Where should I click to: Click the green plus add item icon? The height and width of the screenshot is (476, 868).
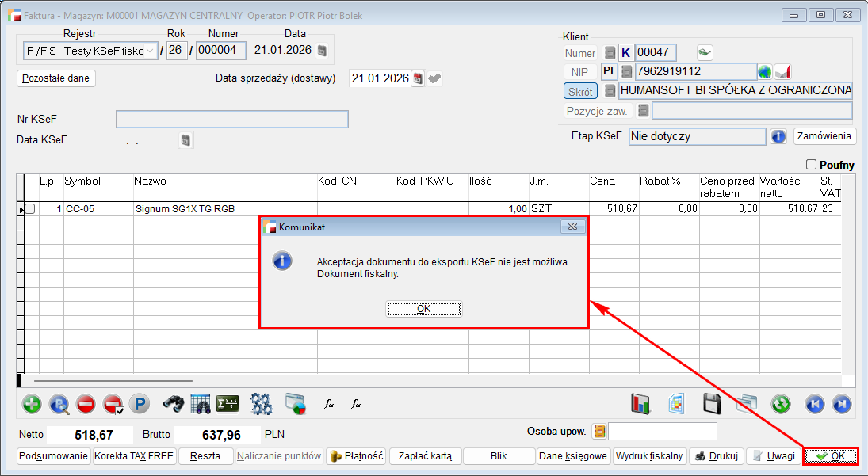pos(32,404)
